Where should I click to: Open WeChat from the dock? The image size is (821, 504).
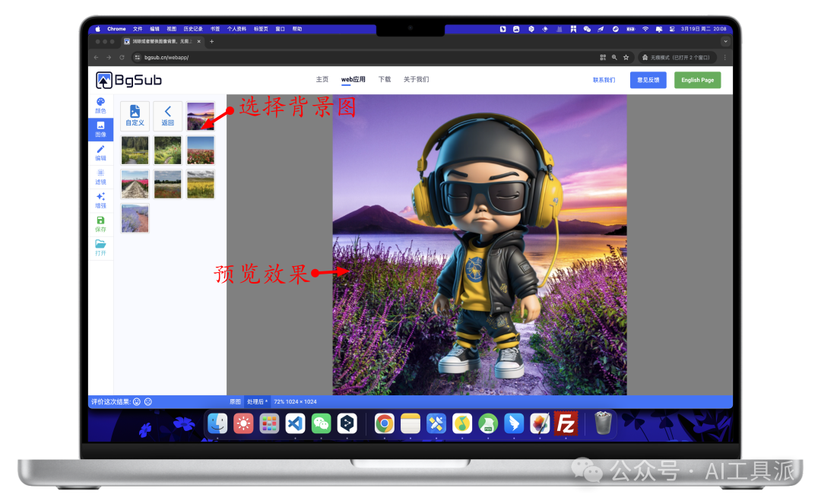click(x=321, y=423)
